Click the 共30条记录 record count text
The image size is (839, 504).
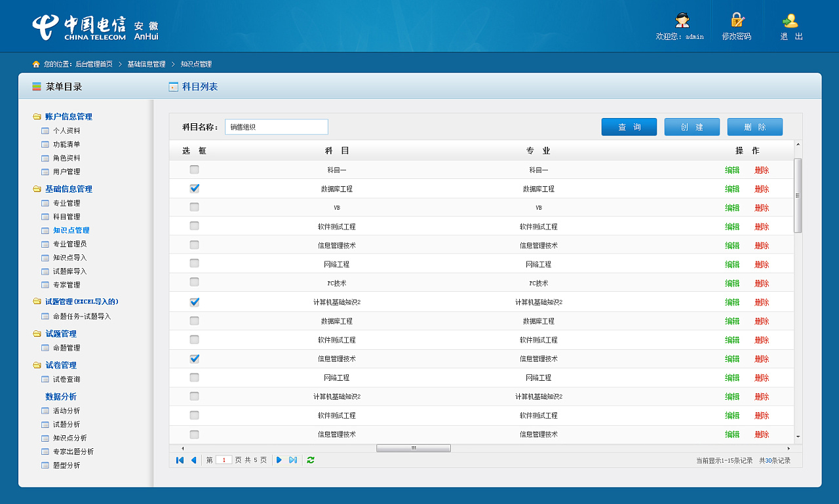775,461
